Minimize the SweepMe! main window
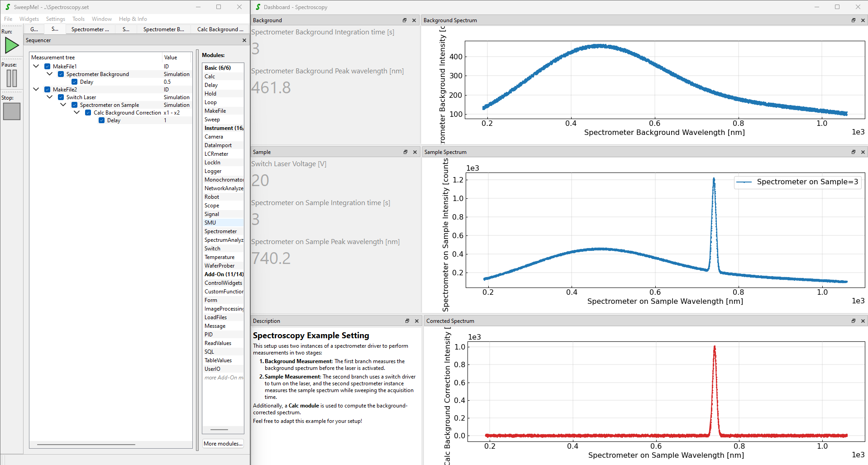Screen dimensions: 868x465 pos(198,7)
